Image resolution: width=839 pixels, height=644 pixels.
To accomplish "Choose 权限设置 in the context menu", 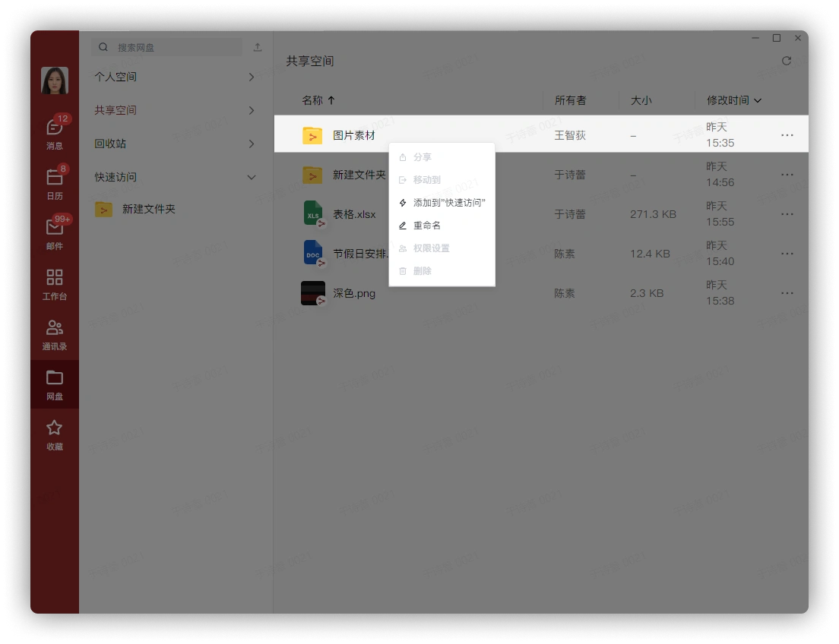I will [x=442, y=248].
